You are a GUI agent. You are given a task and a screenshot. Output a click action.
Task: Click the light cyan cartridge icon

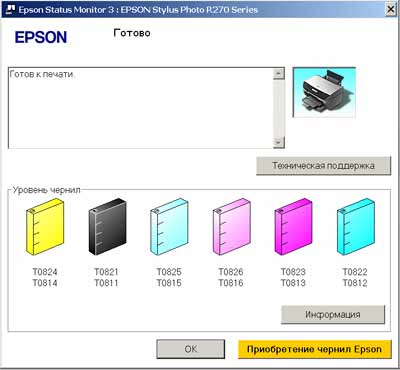click(x=169, y=227)
